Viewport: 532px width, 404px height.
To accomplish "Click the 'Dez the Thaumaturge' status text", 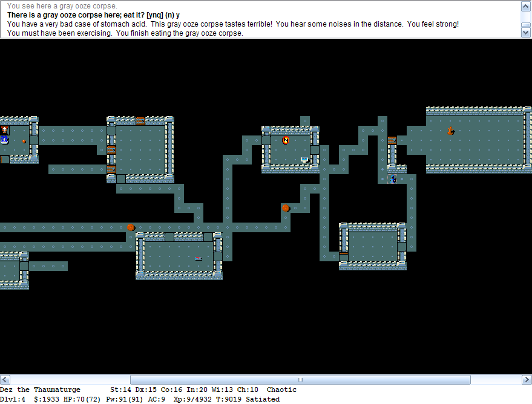I will pos(41,389).
